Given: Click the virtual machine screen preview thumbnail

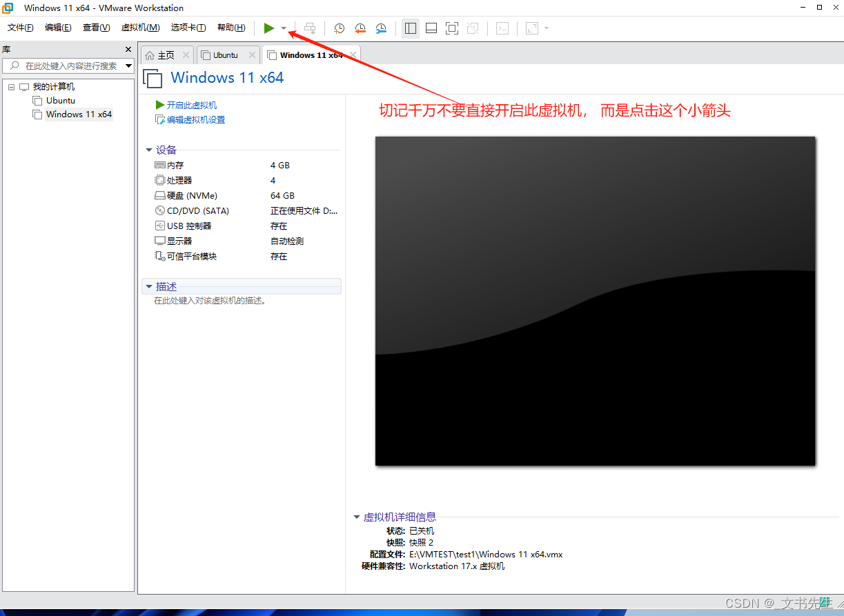Looking at the screenshot, I should point(595,301).
